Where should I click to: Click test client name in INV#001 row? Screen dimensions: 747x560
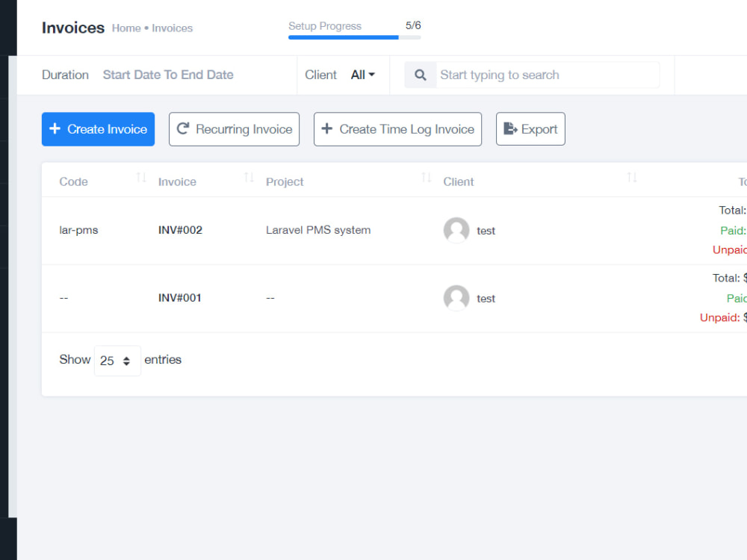[x=486, y=299]
